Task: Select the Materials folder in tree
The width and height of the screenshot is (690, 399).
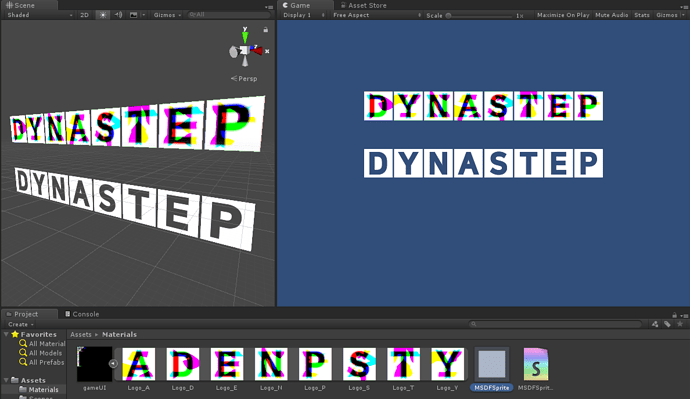Action: (39, 389)
